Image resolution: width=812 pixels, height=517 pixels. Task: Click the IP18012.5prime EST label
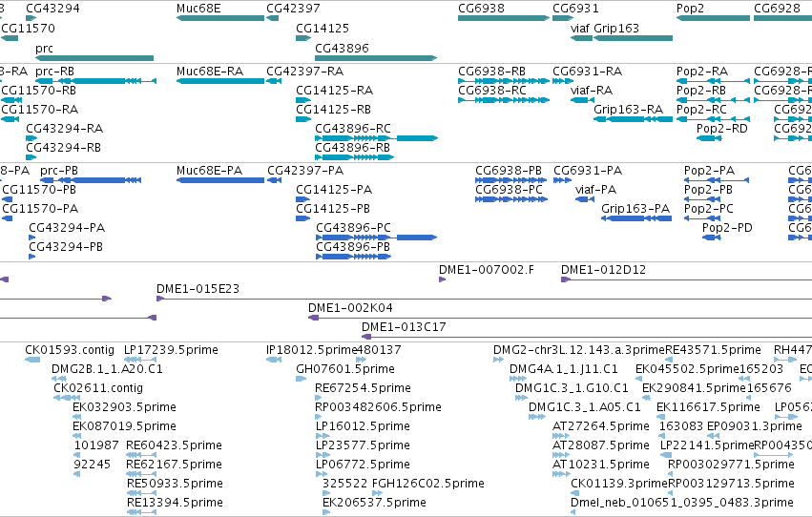(312, 350)
